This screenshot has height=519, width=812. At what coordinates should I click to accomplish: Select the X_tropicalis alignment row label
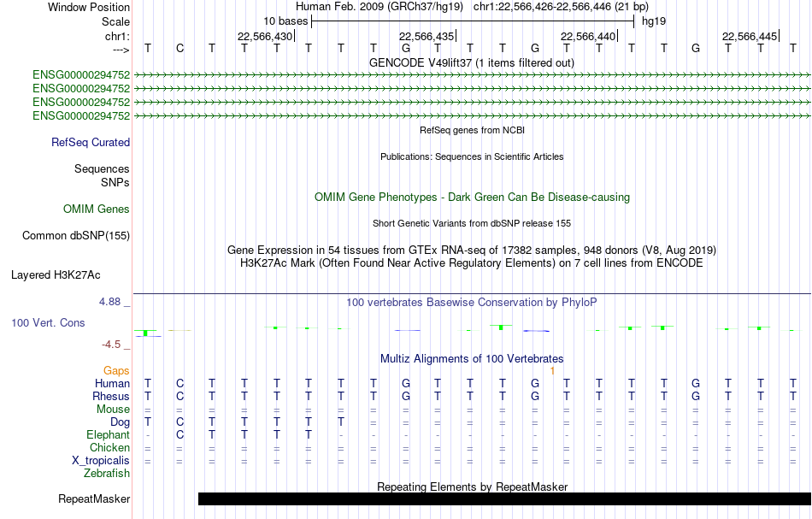(x=101, y=461)
